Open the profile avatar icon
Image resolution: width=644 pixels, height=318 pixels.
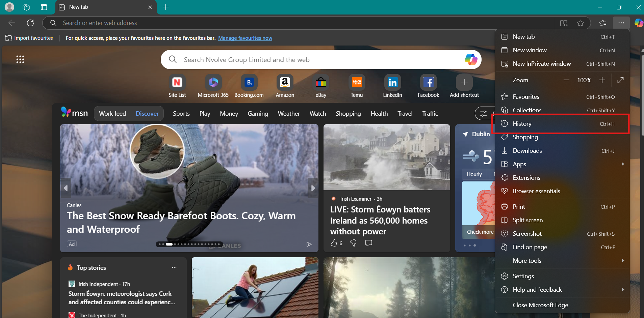point(9,7)
